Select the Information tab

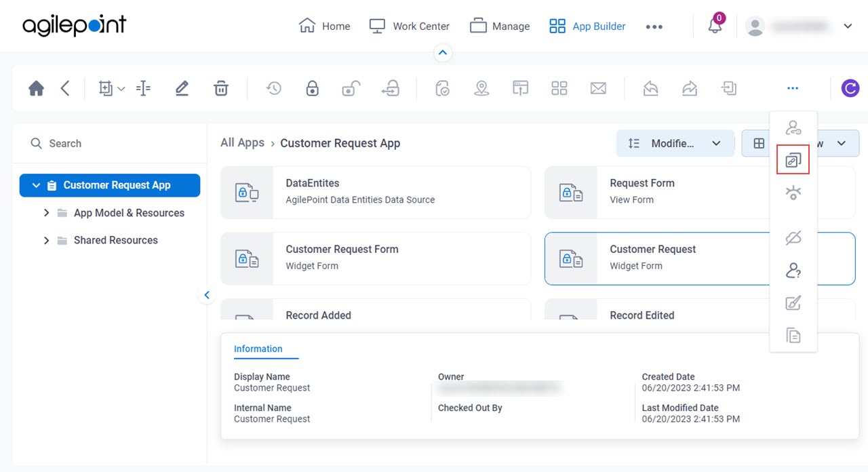coord(258,349)
